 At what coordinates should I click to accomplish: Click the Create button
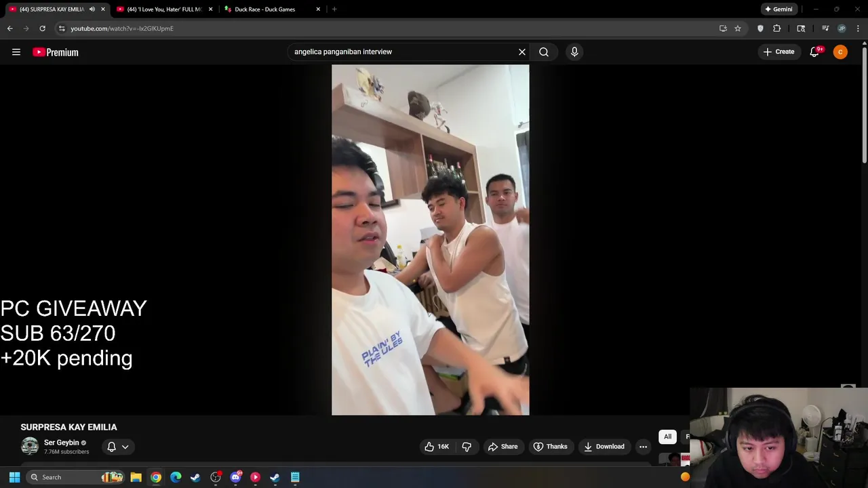click(x=778, y=52)
